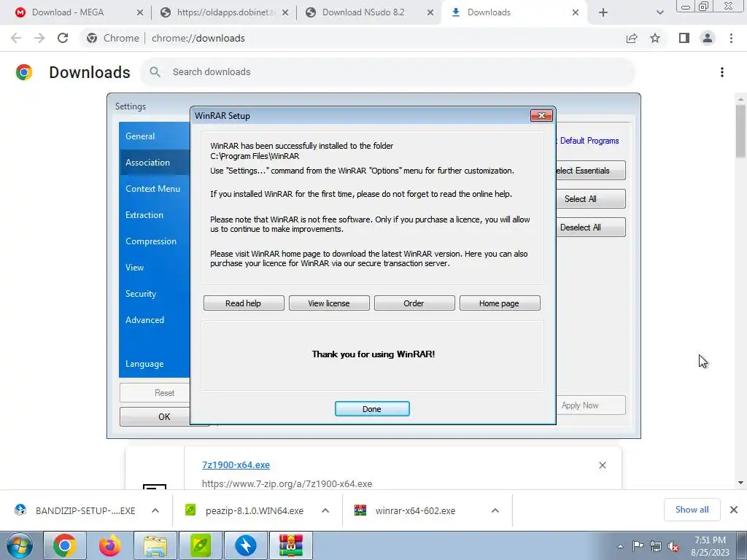The image size is (747, 560).
Task: Open File Explorer from the taskbar
Action: pos(155,545)
